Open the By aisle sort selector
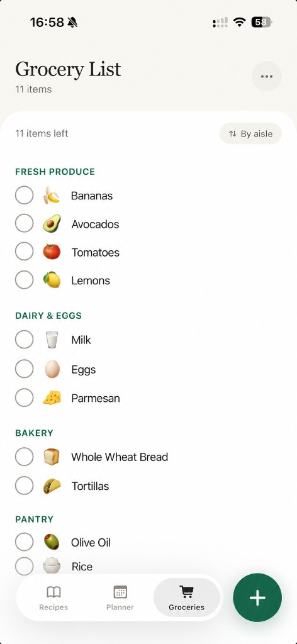This screenshot has height=644, width=297. coord(250,133)
